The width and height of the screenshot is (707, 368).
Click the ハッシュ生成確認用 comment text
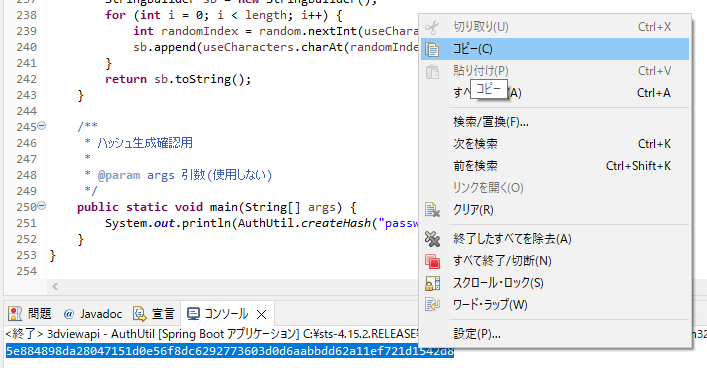pyautogui.click(x=145, y=143)
